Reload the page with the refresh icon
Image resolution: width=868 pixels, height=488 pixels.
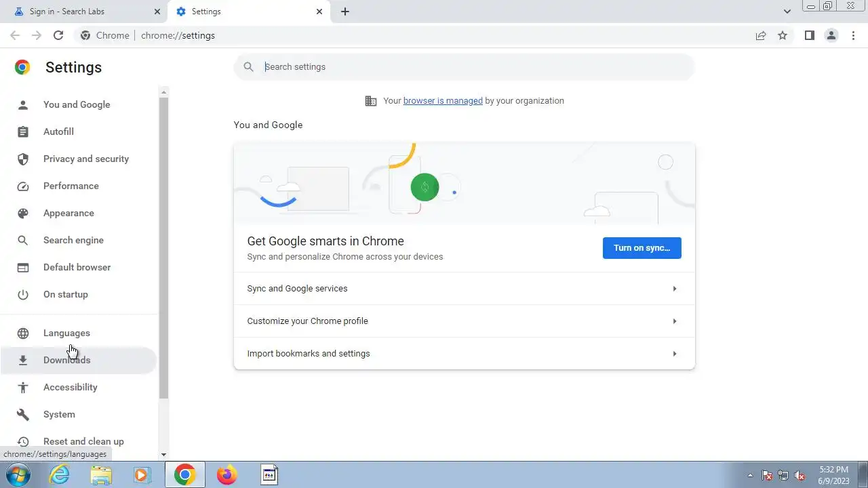coord(58,35)
